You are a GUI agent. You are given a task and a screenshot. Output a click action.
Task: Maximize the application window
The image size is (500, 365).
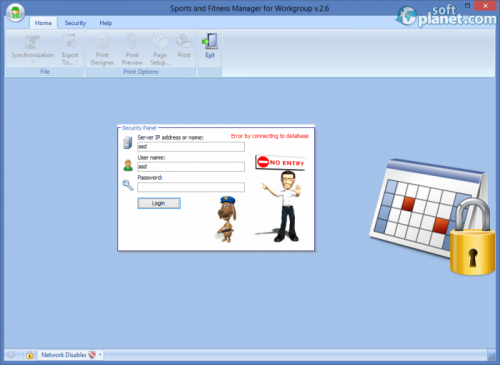pyautogui.click(x=467, y=6)
